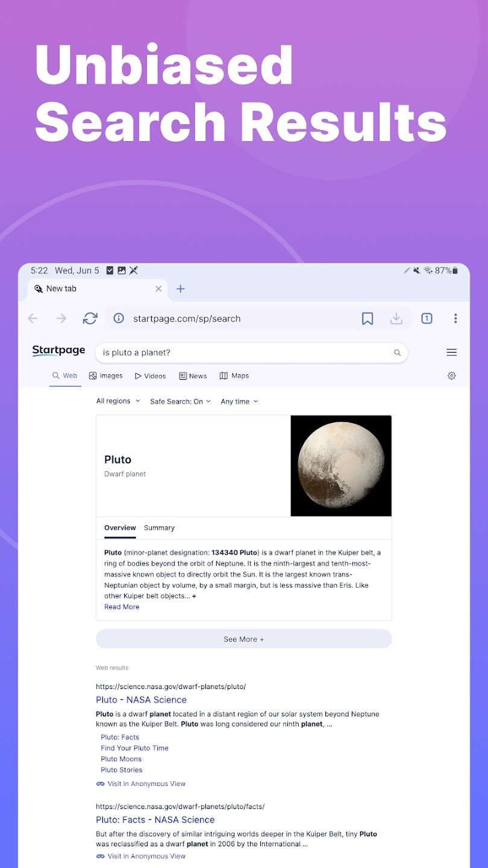Tap the image notification icon in status bar

pos(122,271)
